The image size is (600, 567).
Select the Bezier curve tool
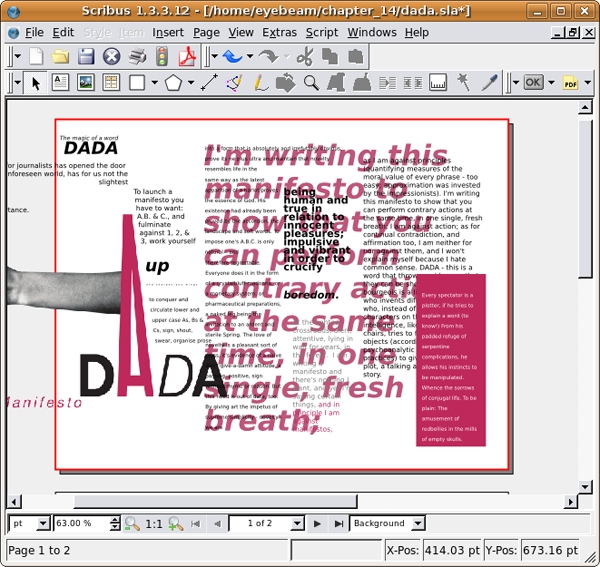coord(234,83)
